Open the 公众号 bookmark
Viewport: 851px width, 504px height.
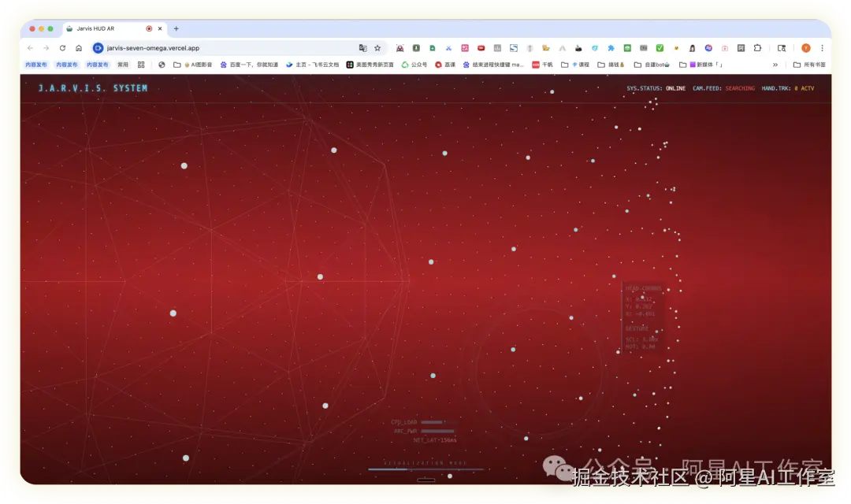[x=414, y=65]
